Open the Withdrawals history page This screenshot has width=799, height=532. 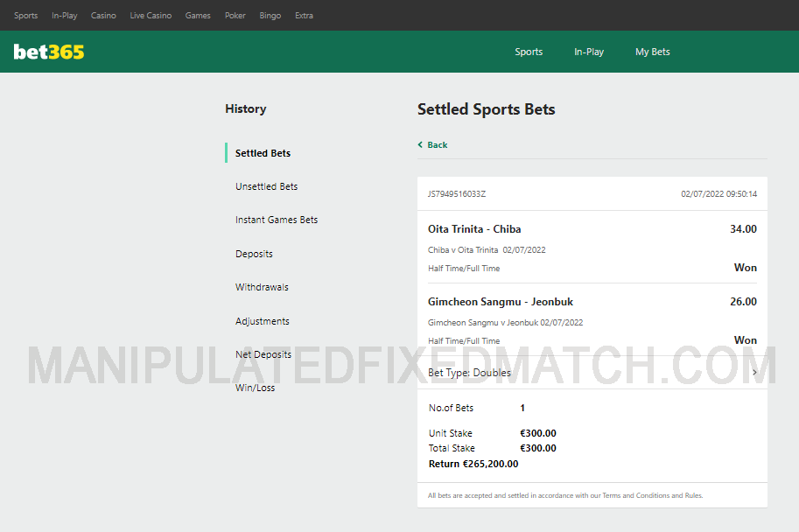pyautogui.click(x=262, y=287)
